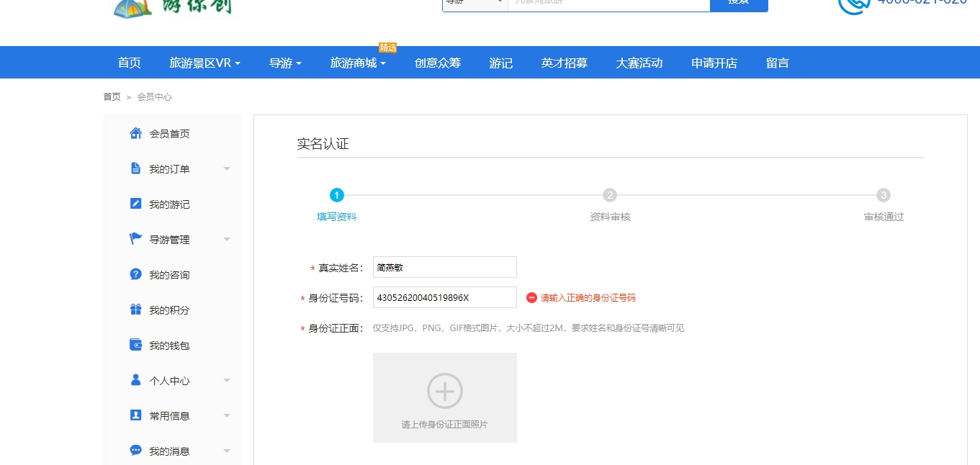The image size is (980, 465).
Task: Click the gift icon beside 我的积分
Action: [135, 310]
